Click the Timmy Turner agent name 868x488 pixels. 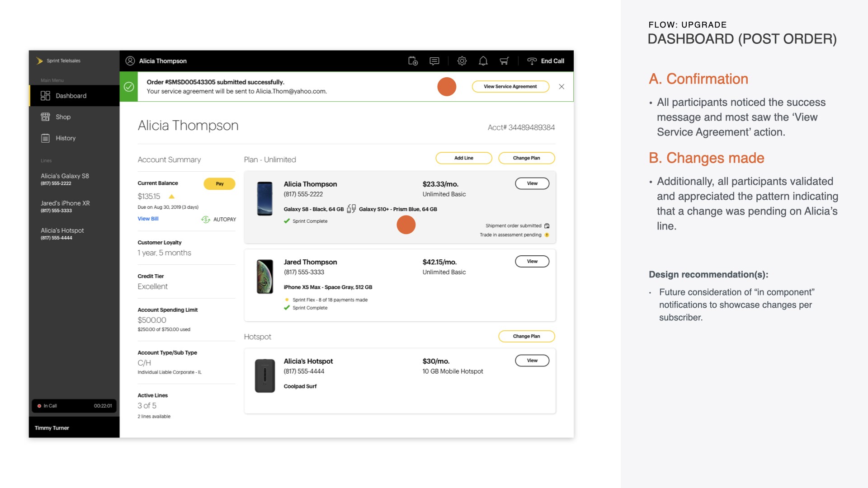tap(52, 428)
